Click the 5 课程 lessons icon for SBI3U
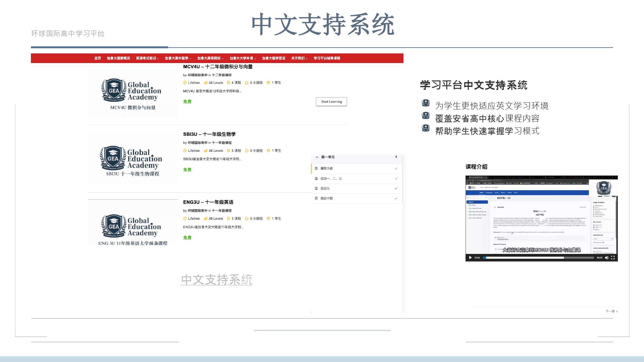 [228, 151]
